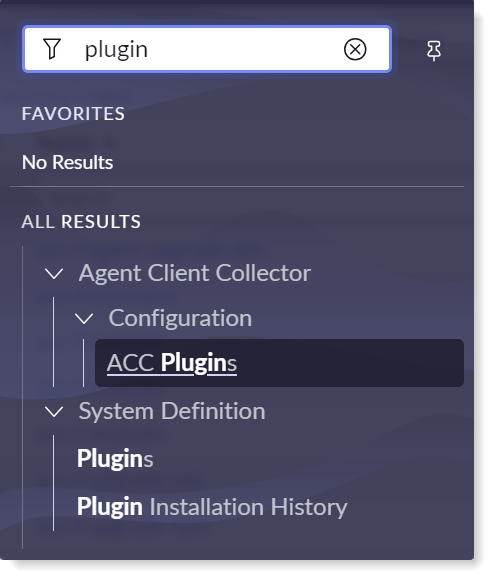Click the No Results message

pyautogui.click(x=67, y=162)
